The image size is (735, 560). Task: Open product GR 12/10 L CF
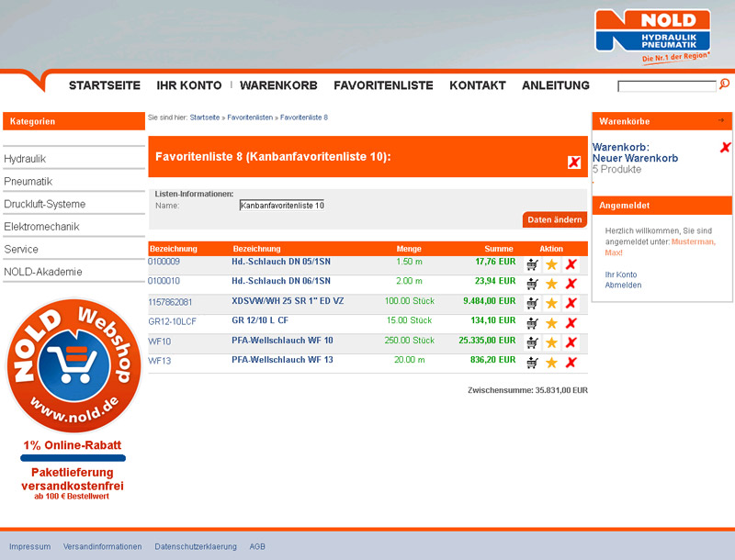pyautogui.click(x=260, y=320)
